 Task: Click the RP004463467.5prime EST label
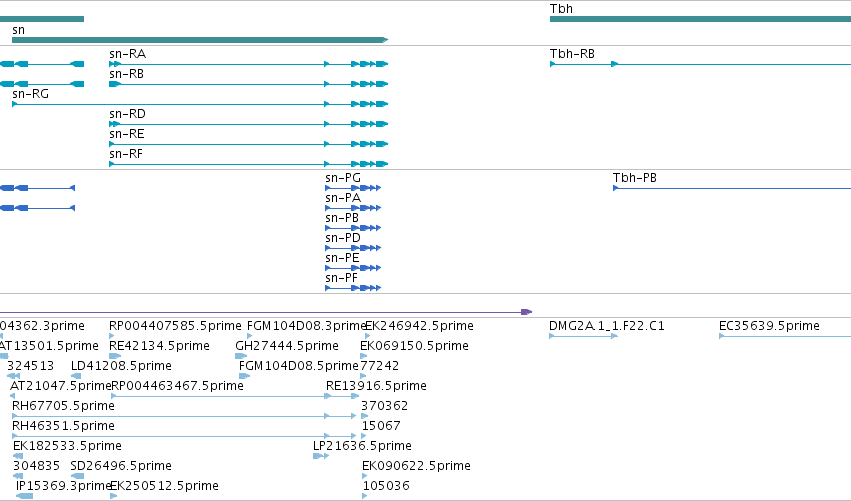tap(177, 386)
